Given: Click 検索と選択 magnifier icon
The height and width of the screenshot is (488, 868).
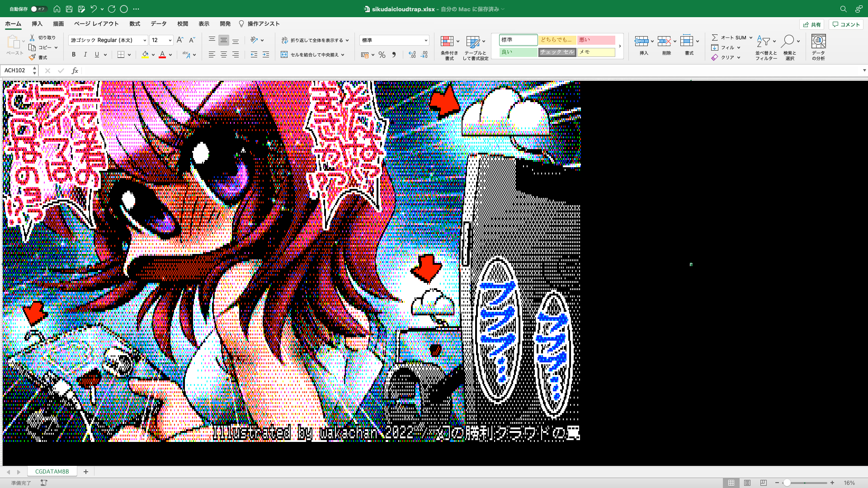Looking at the screenshot, I should tap(788, 41).
